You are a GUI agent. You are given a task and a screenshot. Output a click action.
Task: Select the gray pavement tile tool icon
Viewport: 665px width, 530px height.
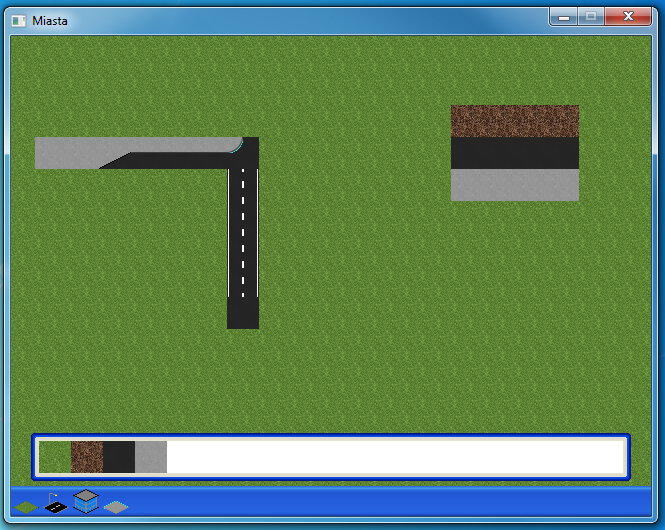click(116, 506)
